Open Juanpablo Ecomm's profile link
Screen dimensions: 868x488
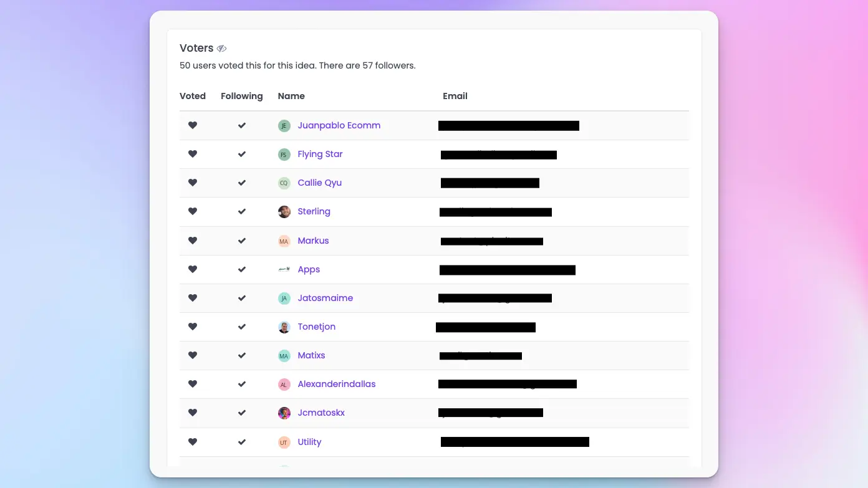(339, 125)
